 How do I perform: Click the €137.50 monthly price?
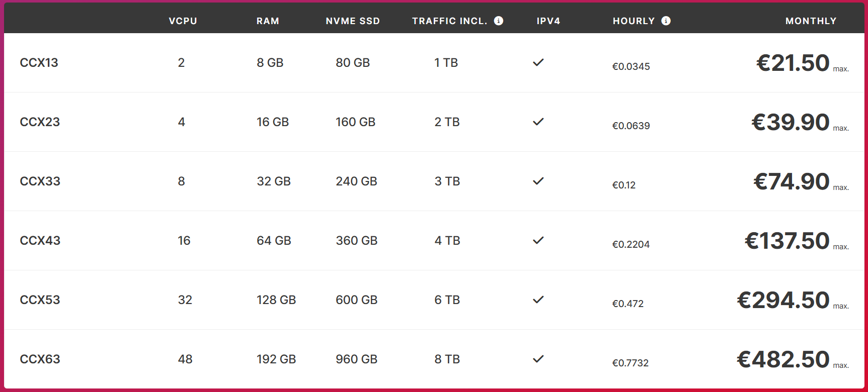tap(787, 241)
